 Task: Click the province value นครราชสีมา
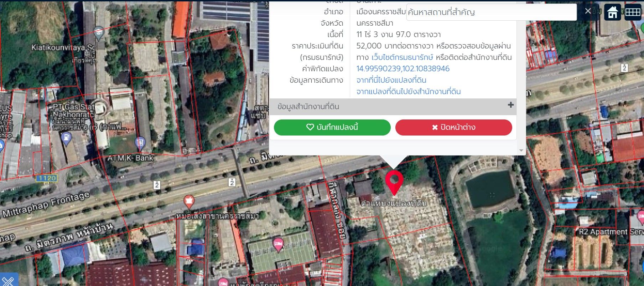tap(375, 23)
